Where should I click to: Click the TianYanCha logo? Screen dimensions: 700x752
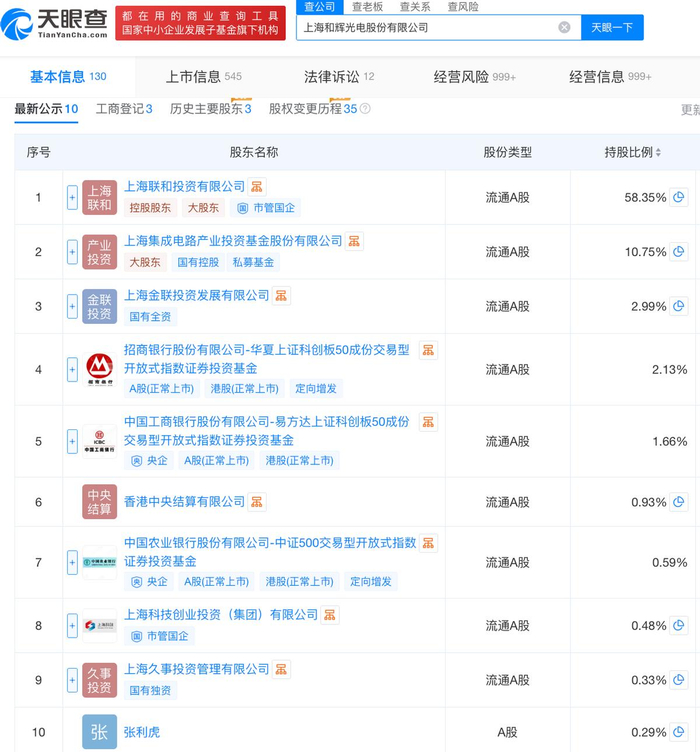(x=58, y=21)
